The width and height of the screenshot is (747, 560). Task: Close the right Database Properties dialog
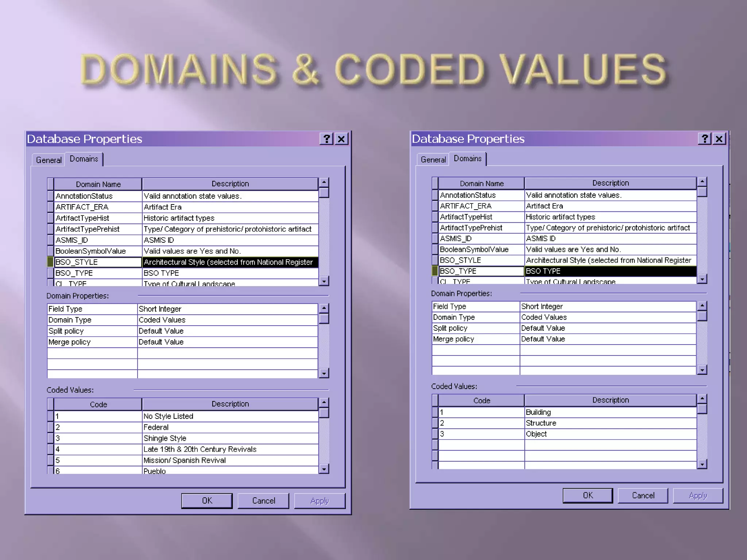coord(719,139)
